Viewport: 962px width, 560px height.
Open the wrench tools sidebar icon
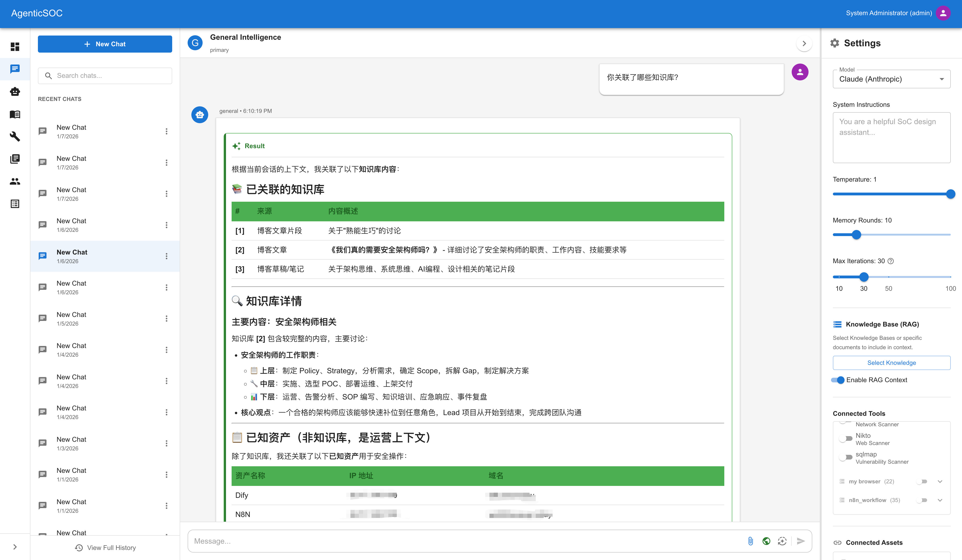[x=15, y=136]
